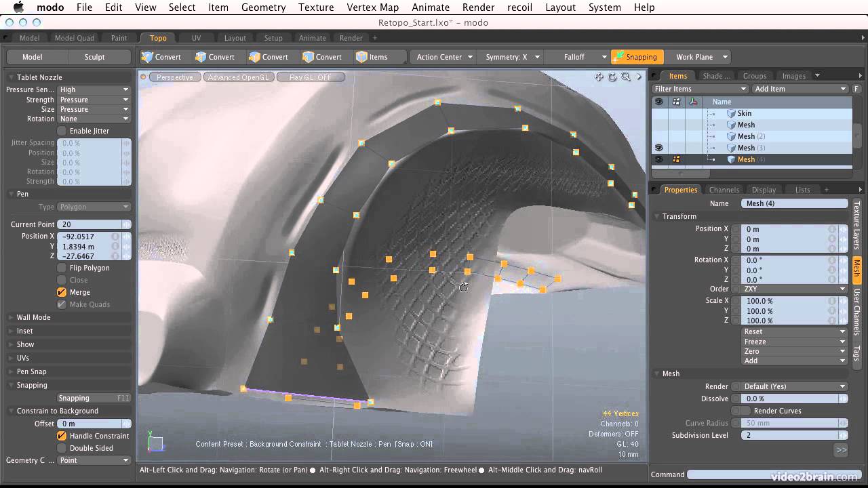Open the Render Default (Yes) dropdown
868x488 pixels.
[x=794, y=386]
